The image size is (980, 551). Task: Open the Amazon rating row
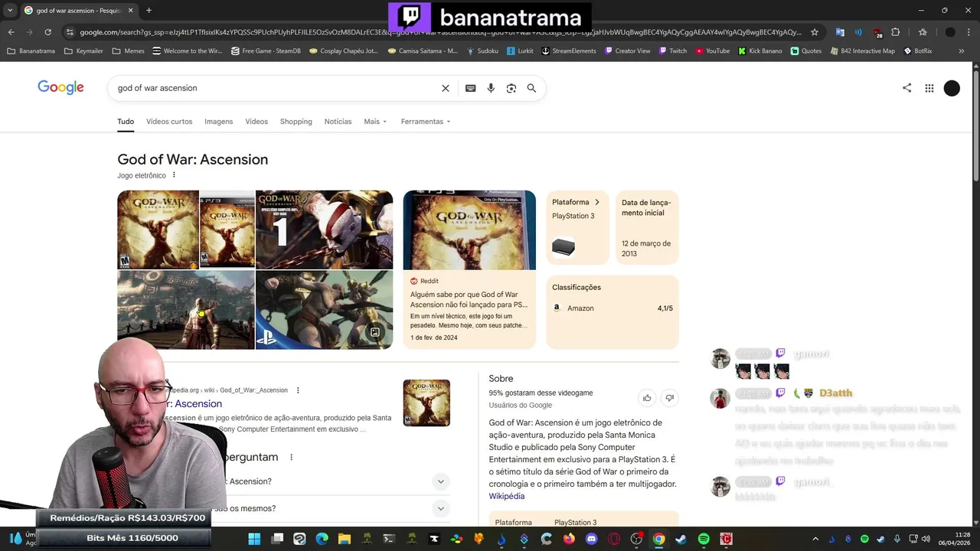pyautogui.click(x=612, y=308)
